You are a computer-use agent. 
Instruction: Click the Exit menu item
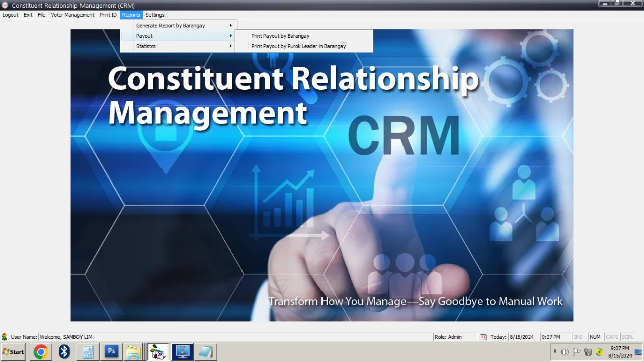[x=28, y=15]
